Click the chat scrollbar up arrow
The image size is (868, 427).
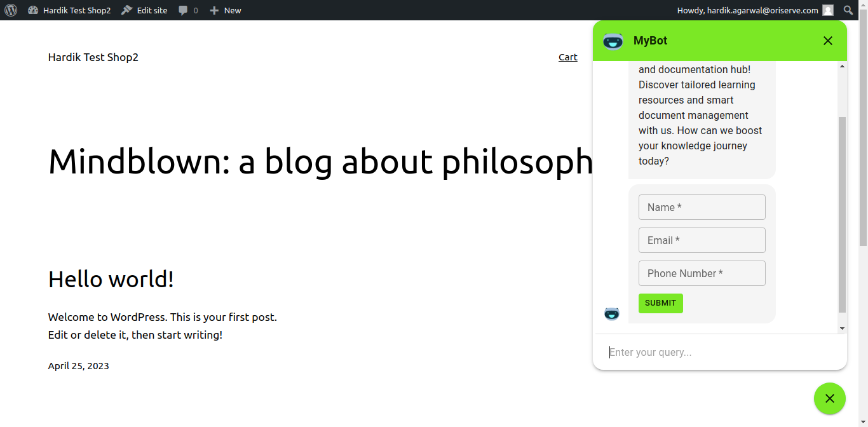coord(843,66)
